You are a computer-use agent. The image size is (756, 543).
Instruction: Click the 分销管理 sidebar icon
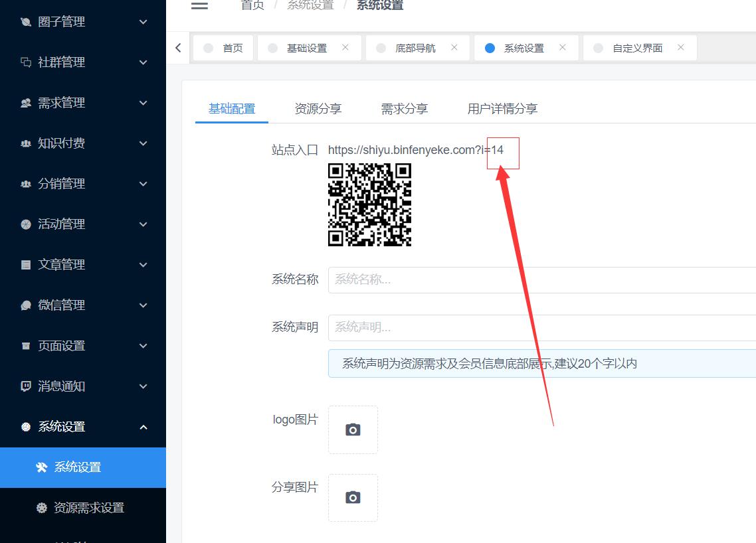26,184
